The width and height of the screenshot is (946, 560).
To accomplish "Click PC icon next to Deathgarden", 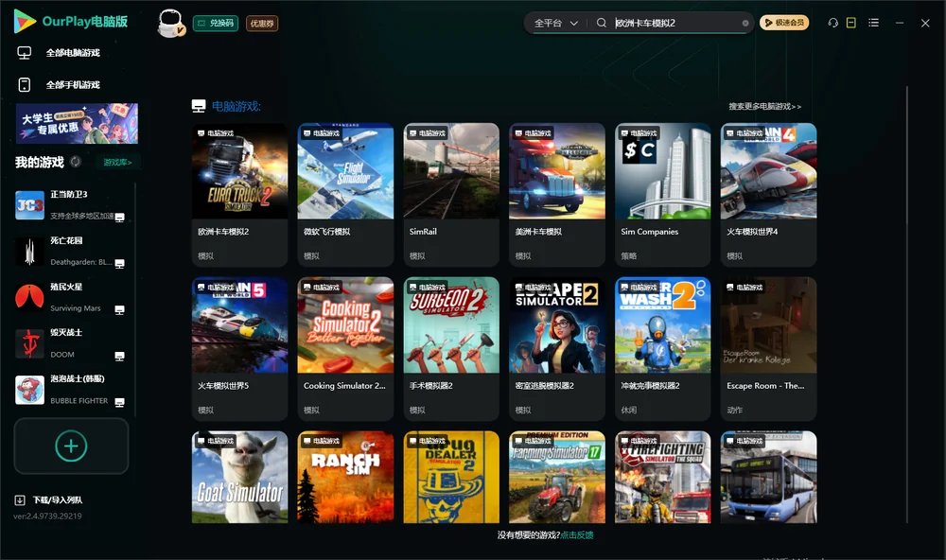I will pos(119,264).
